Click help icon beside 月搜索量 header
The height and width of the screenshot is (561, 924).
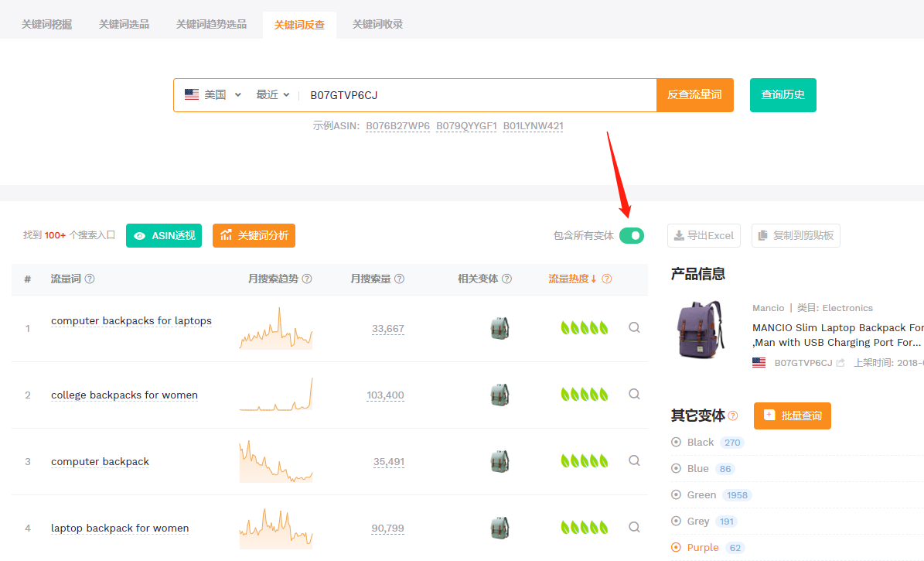[399, 279]
